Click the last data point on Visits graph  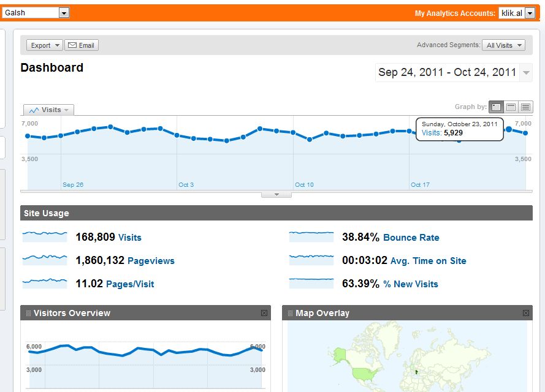coord(525,133)
